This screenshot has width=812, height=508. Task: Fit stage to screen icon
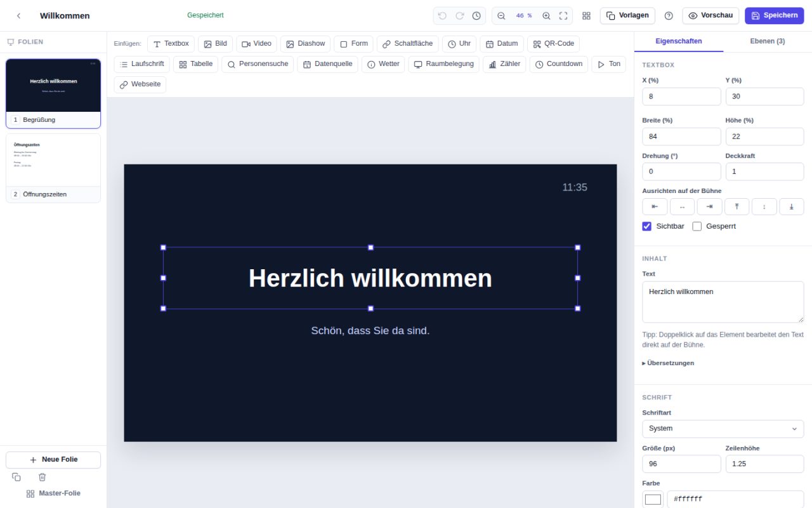(563, 16)
